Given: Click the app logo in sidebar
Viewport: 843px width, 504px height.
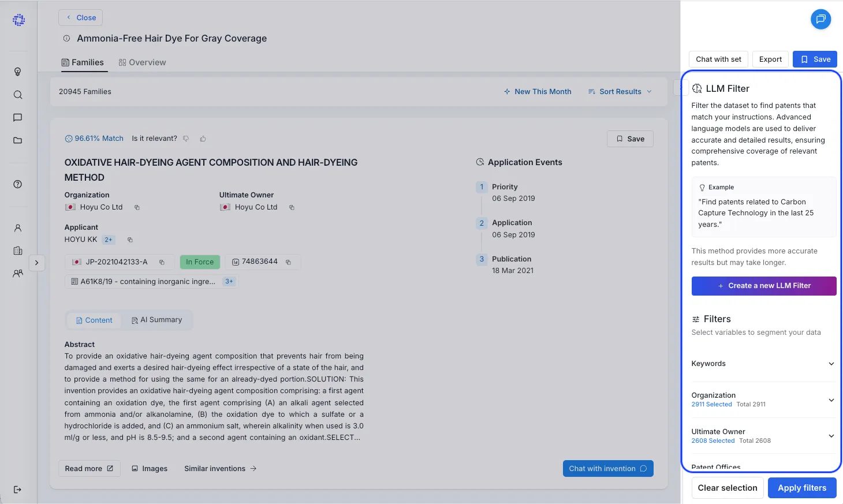Looking at the screenshot, I should [18, 20].
